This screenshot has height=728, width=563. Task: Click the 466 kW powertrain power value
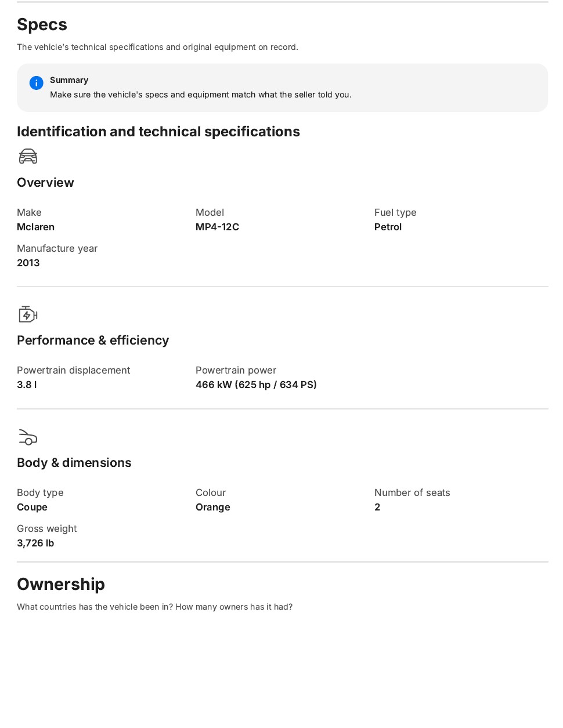tap(256, 385)
